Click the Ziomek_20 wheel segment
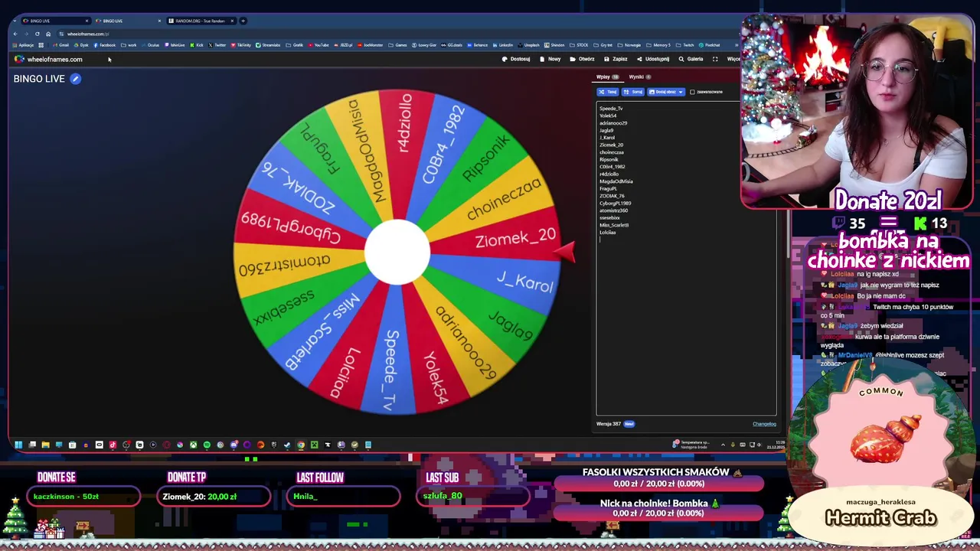The image size is (980, 551). (x=515, y=239)
